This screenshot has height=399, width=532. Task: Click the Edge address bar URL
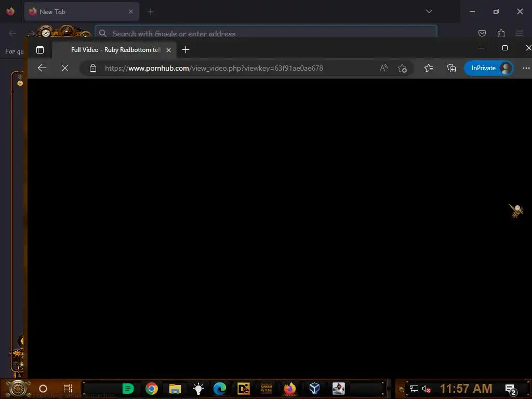pyautogui.click(x=214, y=68)
